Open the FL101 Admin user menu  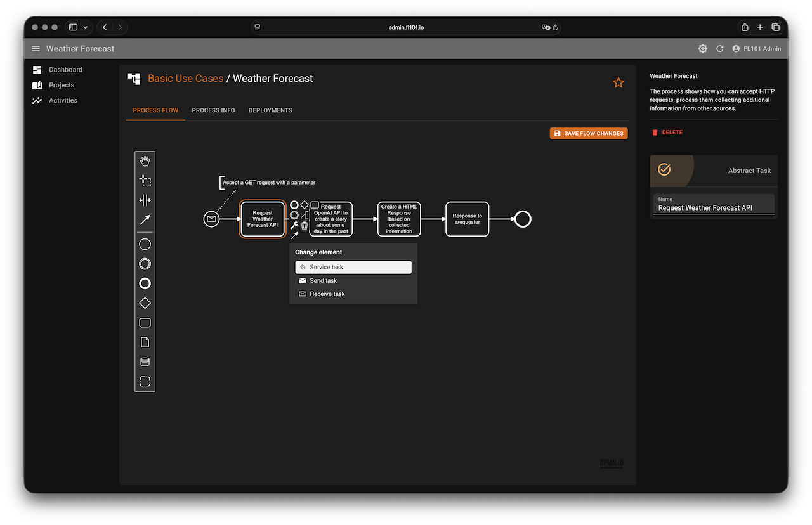pyautogui.click(x=756, y=49)
